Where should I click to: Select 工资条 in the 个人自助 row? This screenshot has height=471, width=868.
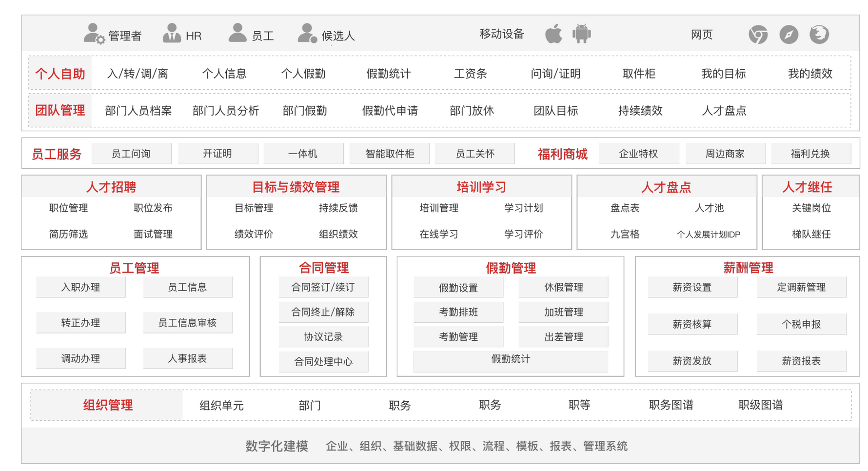point(470,74)
